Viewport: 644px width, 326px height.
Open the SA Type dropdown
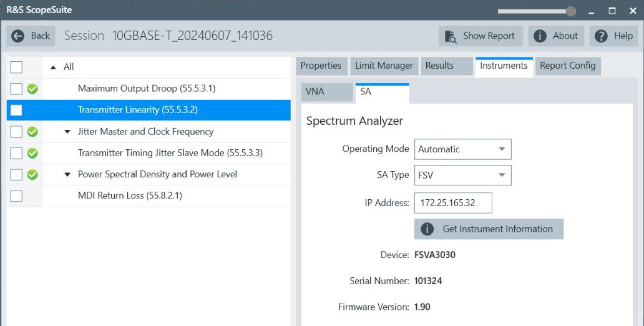pyautogui.click(x=463, y=175)
